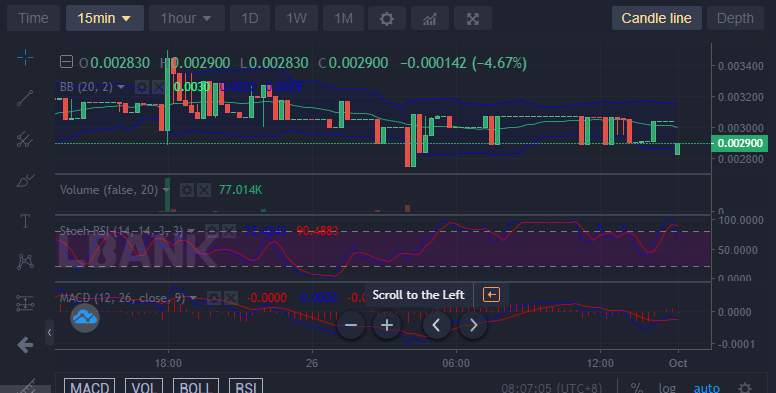Select the 1D interval

click(250, 19)
